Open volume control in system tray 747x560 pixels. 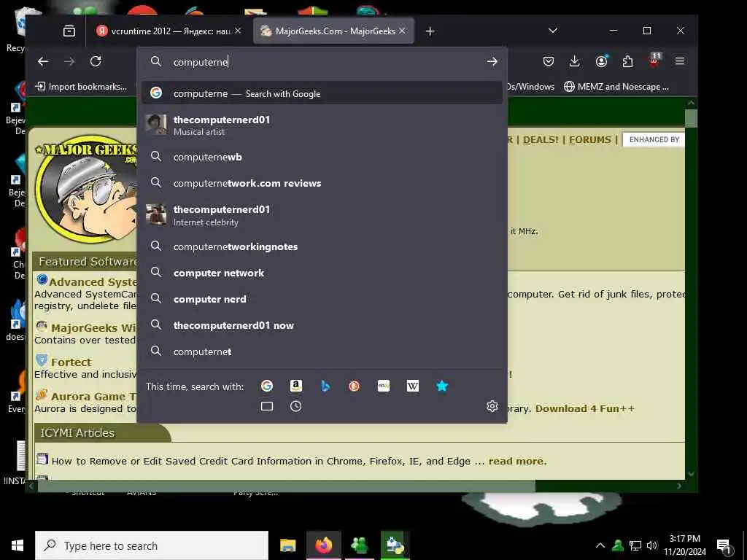click(x=652, y=545)
